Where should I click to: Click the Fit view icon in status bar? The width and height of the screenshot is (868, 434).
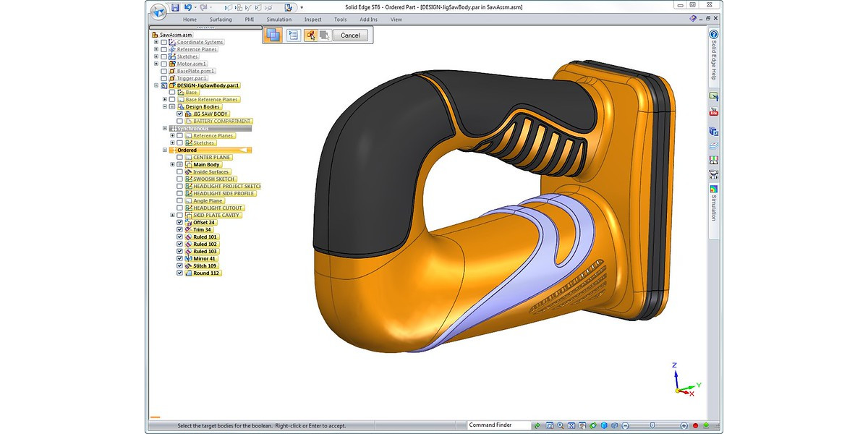pyautogui.click(x=571, y=425)
